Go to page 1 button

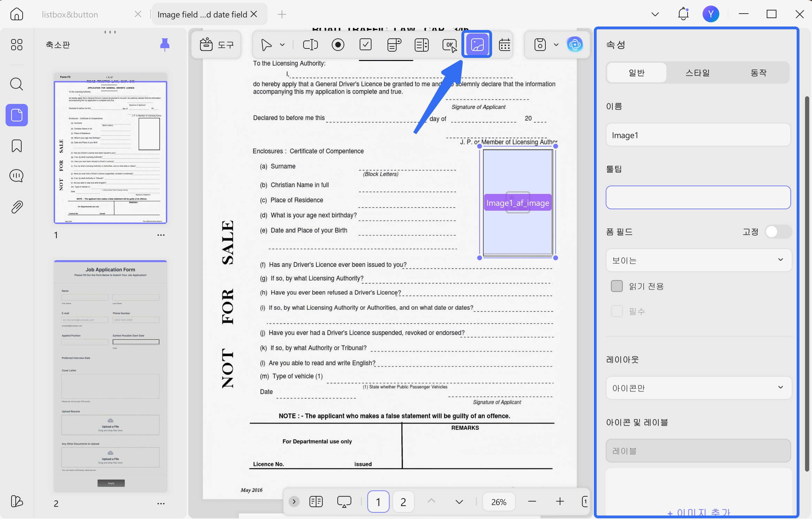point(378,502)
